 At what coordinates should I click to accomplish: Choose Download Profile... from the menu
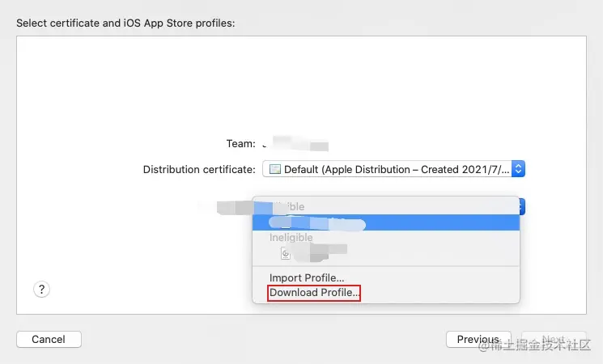pyautogui.click(x=314, y=293)
